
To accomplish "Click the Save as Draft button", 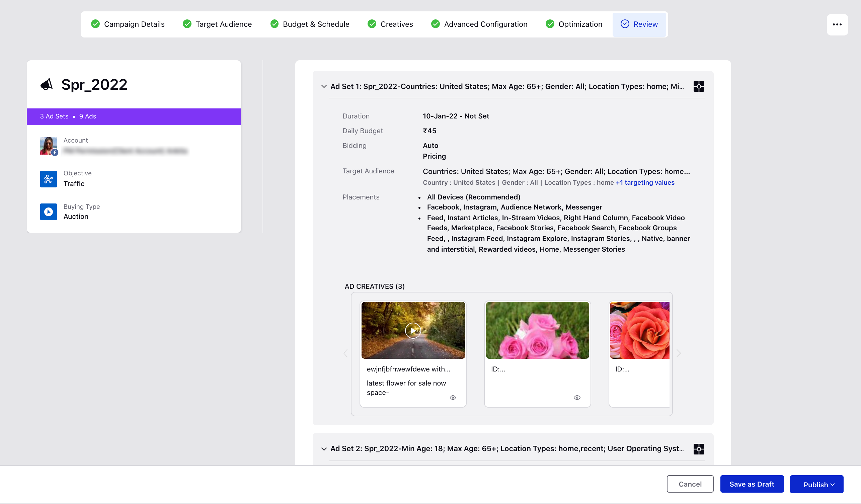I will click(752, 484).
